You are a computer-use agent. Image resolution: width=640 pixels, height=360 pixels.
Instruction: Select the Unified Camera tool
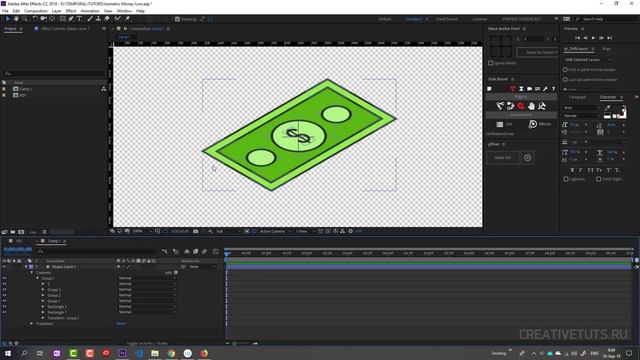click(x=44, y=19)
